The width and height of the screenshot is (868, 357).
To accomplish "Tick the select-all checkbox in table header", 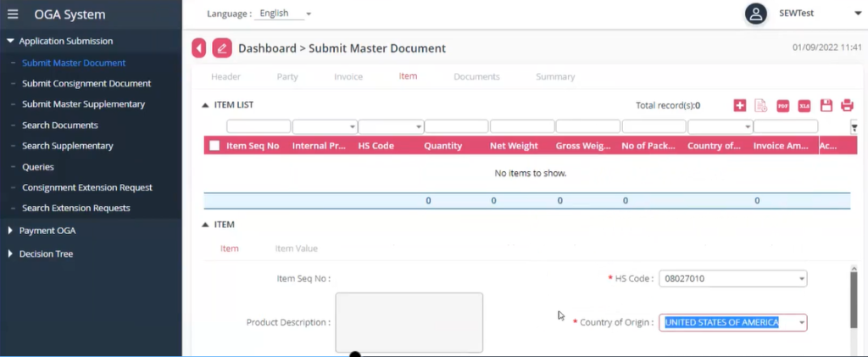I will coord(214,146).
